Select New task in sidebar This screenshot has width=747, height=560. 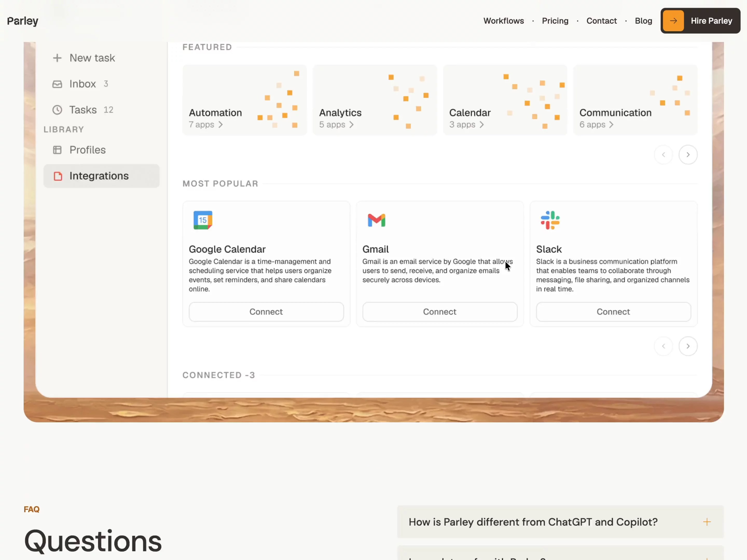92,58
